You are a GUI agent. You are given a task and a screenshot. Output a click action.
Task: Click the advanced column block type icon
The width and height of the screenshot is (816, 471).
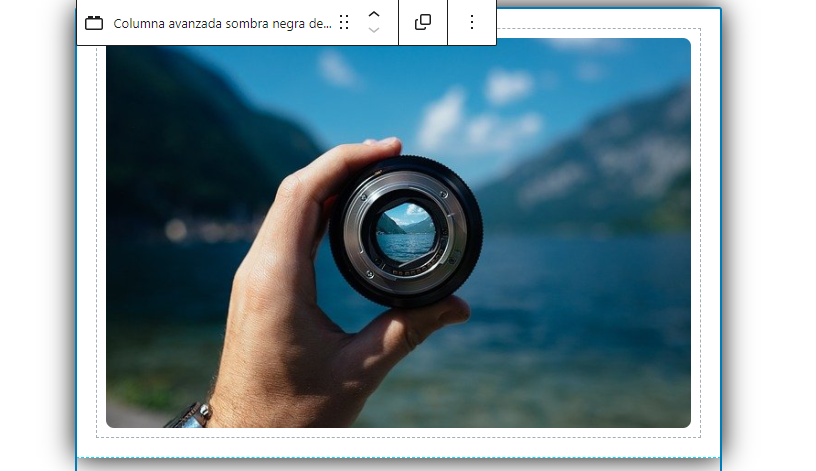coord(94,23)
